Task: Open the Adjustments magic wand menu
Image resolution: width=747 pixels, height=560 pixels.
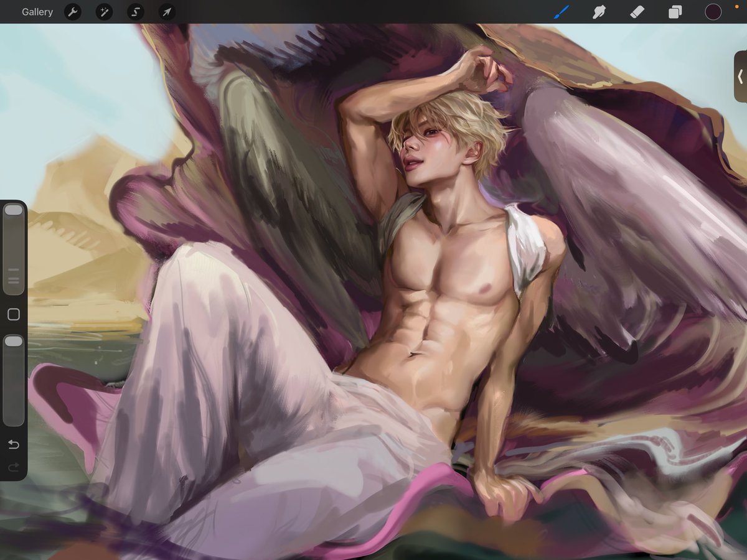Action: (104, 12)
